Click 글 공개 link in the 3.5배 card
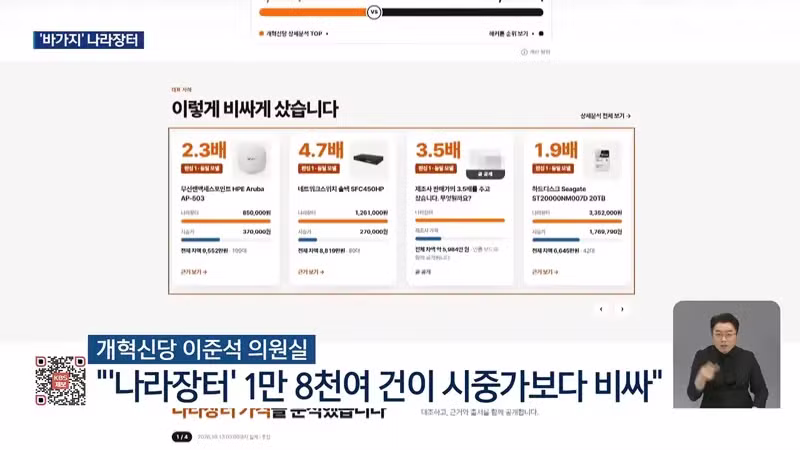800x450 pixels. click(x=423, y=272)
